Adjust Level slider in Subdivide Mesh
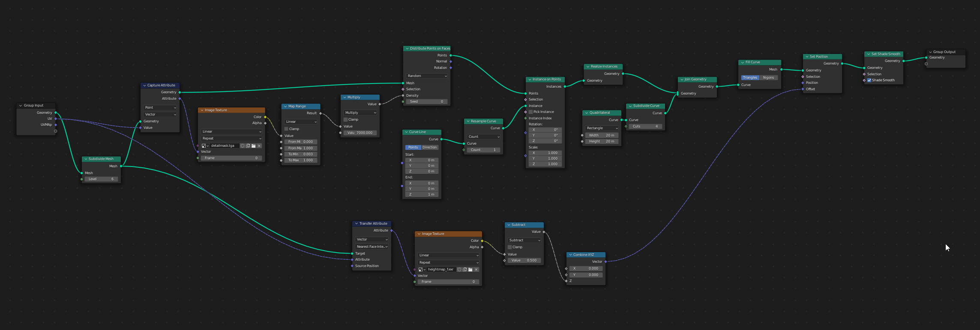This screenshot has width=980, height=330. click(101, 179)
